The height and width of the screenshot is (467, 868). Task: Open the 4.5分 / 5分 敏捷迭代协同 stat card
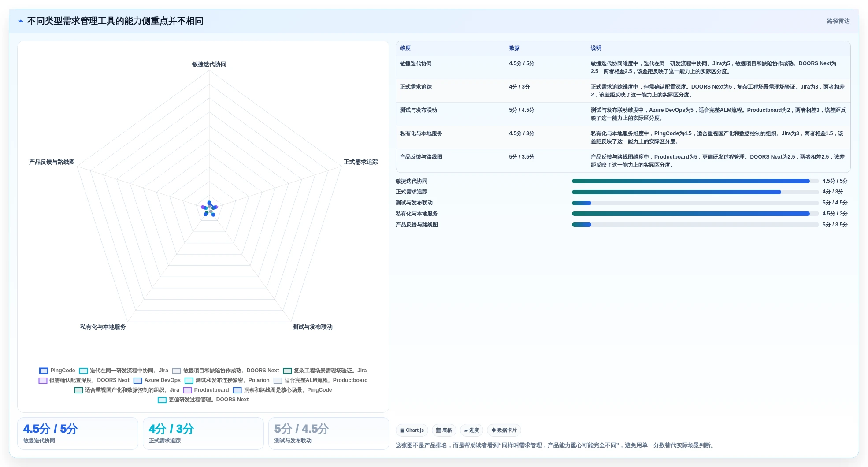point(78,434)
